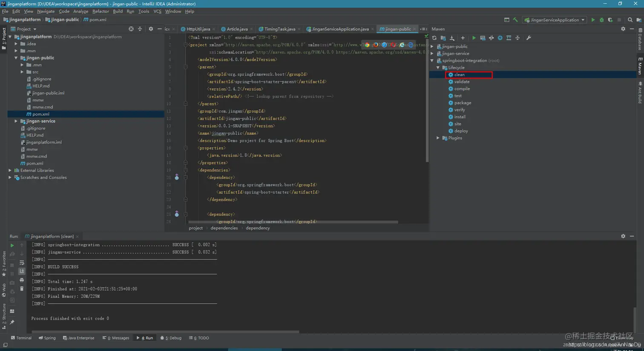
Task: Open Run panel gear settings
Action: [623, 236]
